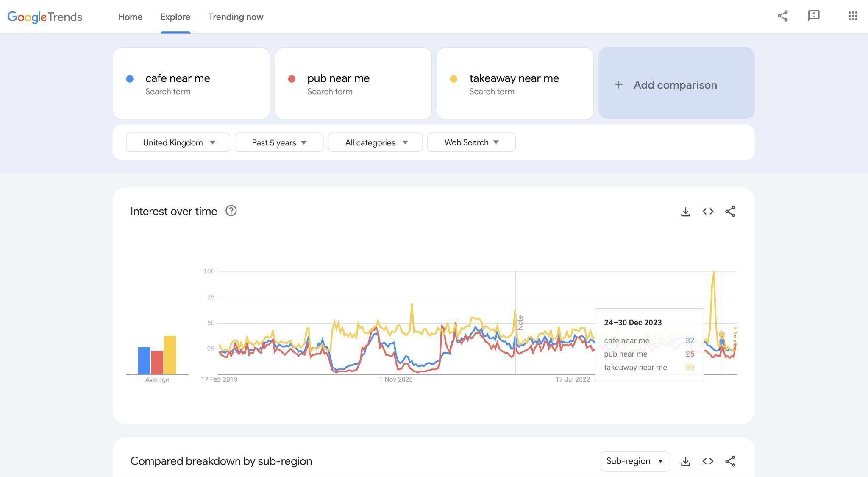This screenshot has width=868, height=477.
Task: Open the Web Search type dropdown
Action: (x=471, y=142)
